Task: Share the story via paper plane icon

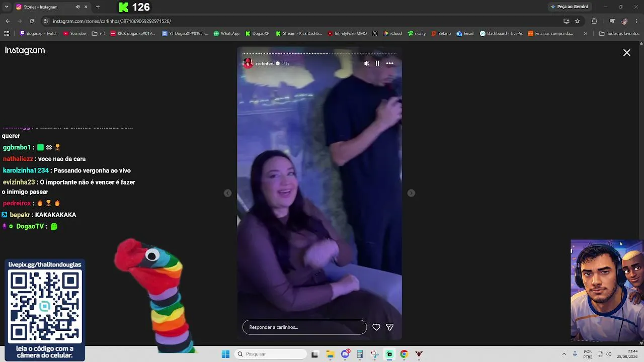Action: 389,327
